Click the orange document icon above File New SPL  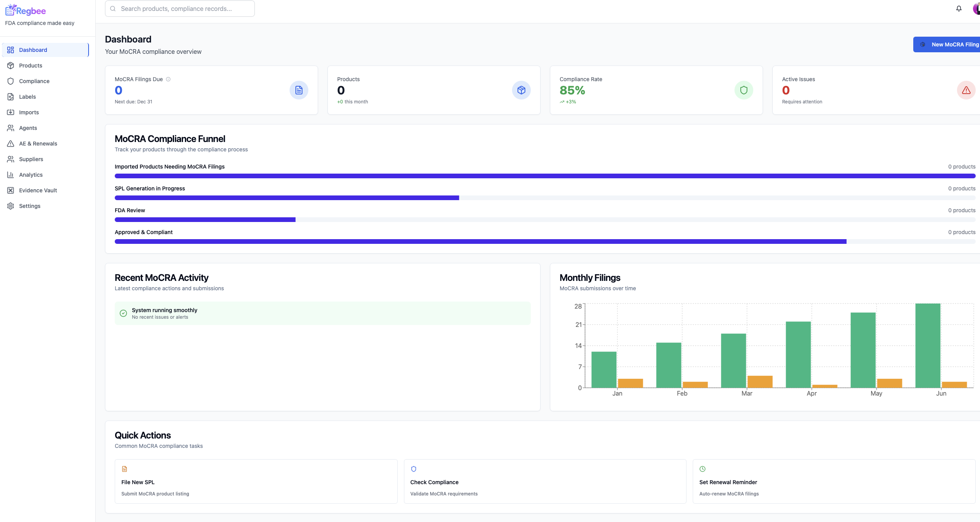125,469
